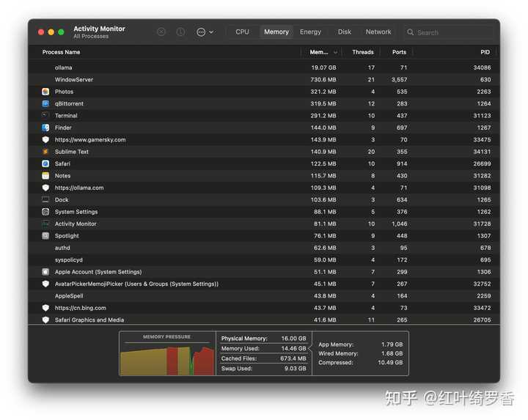Select the https://www.gamersky.com row text
Screen dimensions: 528x420
coord(90,140)
